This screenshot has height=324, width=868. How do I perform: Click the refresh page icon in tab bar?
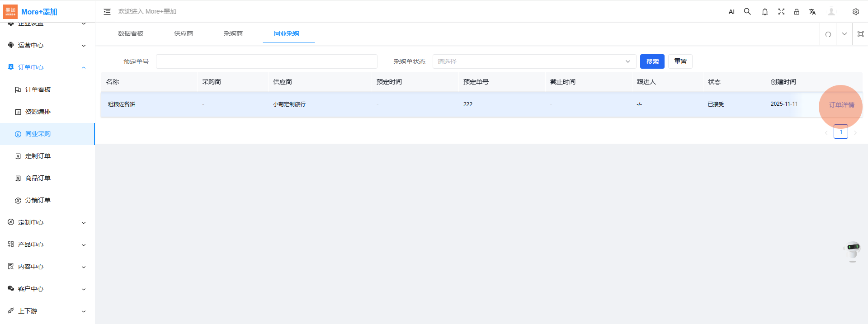(x=828, y=34)
